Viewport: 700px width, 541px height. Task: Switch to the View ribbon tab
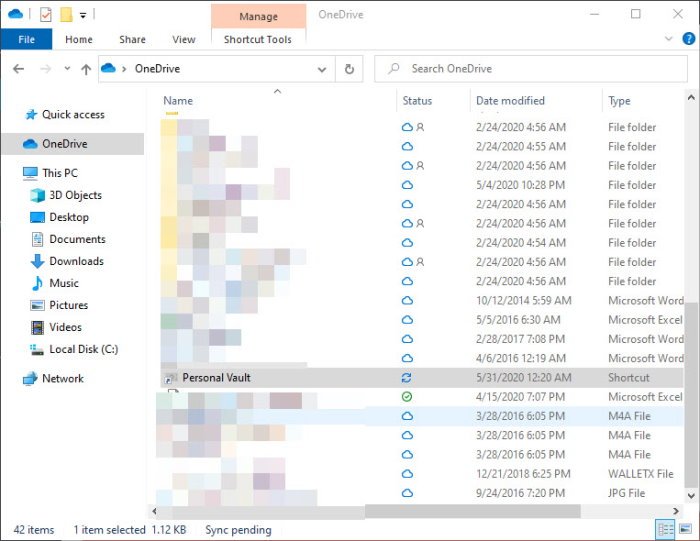[x=183, y=39]
